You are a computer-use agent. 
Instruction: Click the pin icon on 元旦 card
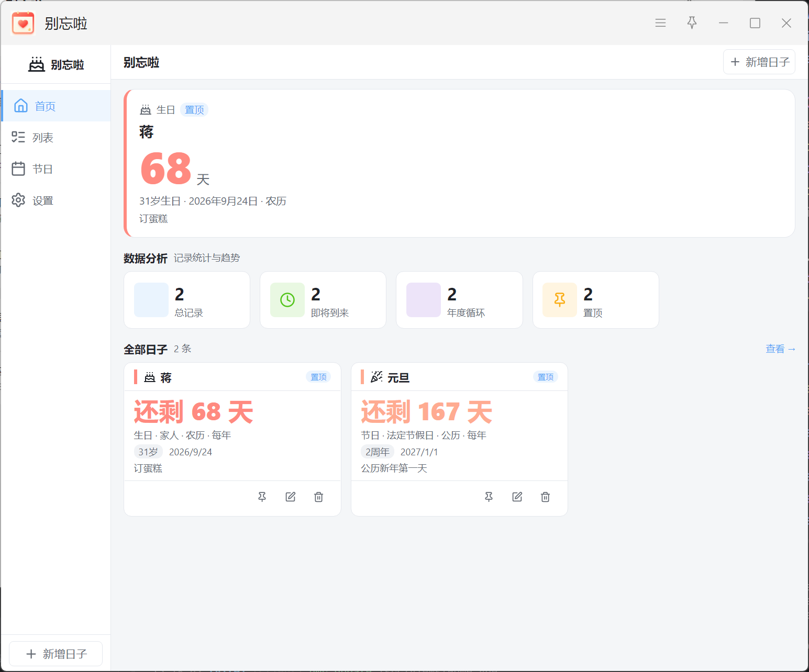click(489, 497)
